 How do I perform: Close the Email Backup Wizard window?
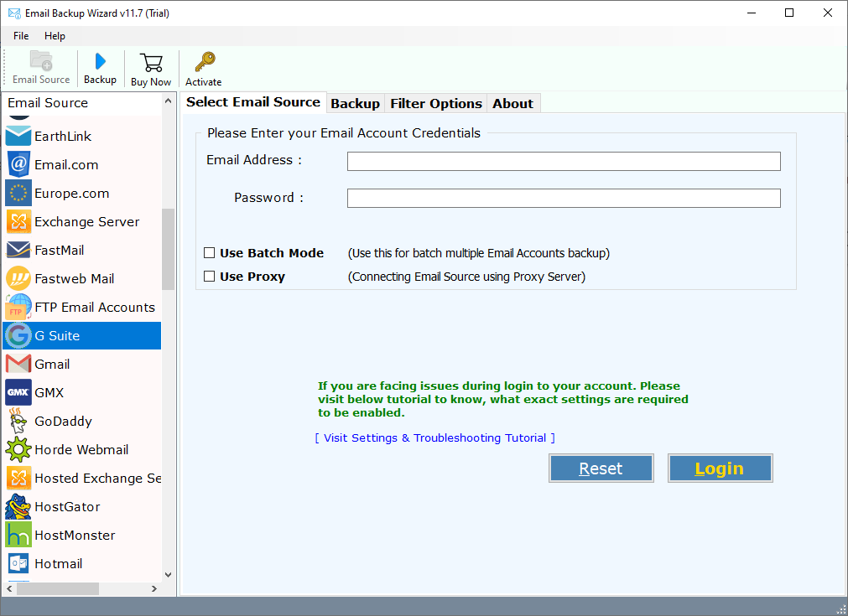click(x=827, y=13)
